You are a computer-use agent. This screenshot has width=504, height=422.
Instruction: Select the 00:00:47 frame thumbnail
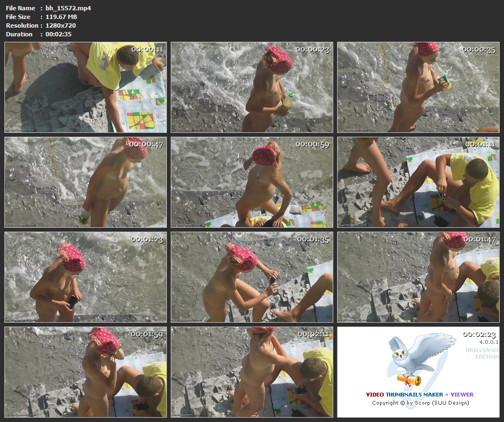click(85, 182)
